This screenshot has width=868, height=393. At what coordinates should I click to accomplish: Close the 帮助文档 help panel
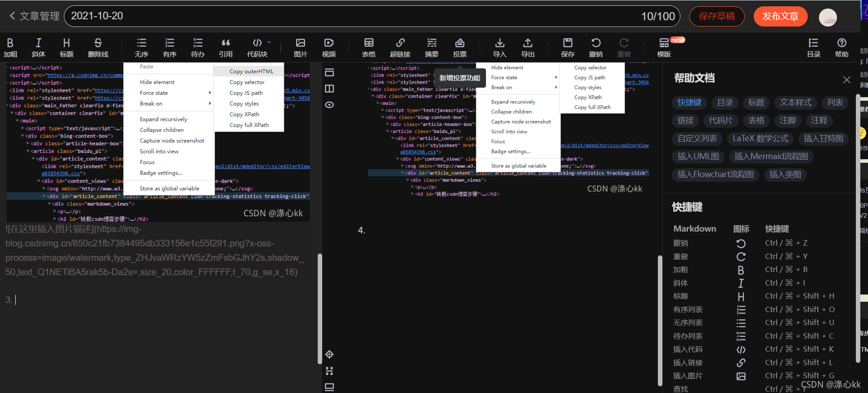846,80
